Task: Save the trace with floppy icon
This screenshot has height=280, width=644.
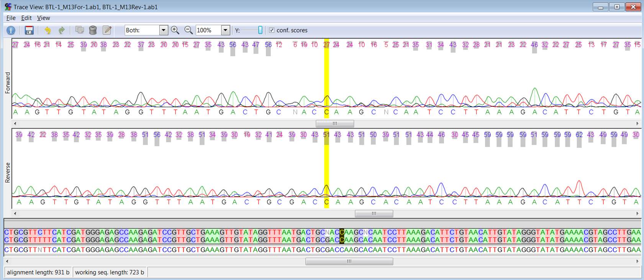Action: (x=29, y=30)
